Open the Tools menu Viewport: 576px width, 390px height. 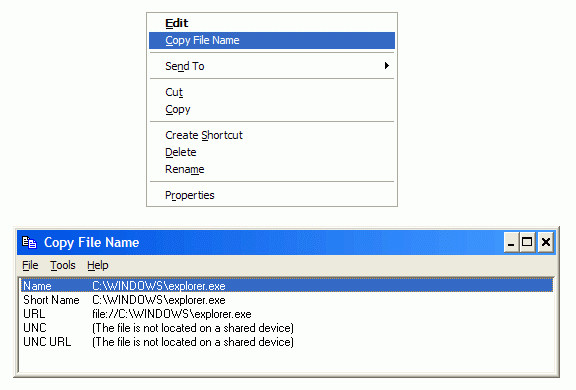pyautogui.click(x=63, y=265)
